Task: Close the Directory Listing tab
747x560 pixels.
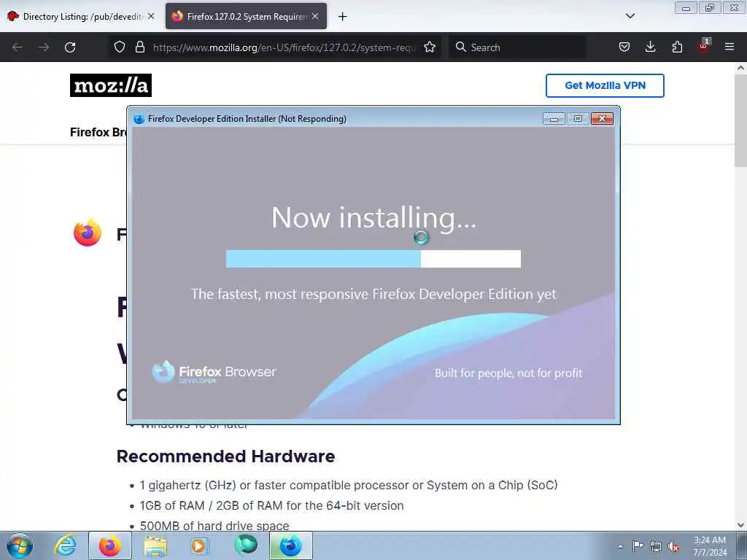Action: click(x=151, y=16)
